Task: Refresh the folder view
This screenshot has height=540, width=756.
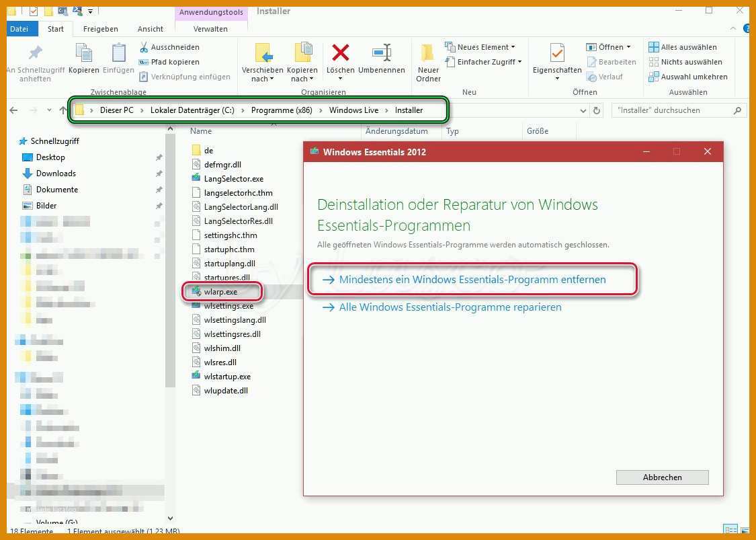Action: click(x=597, y=110)
